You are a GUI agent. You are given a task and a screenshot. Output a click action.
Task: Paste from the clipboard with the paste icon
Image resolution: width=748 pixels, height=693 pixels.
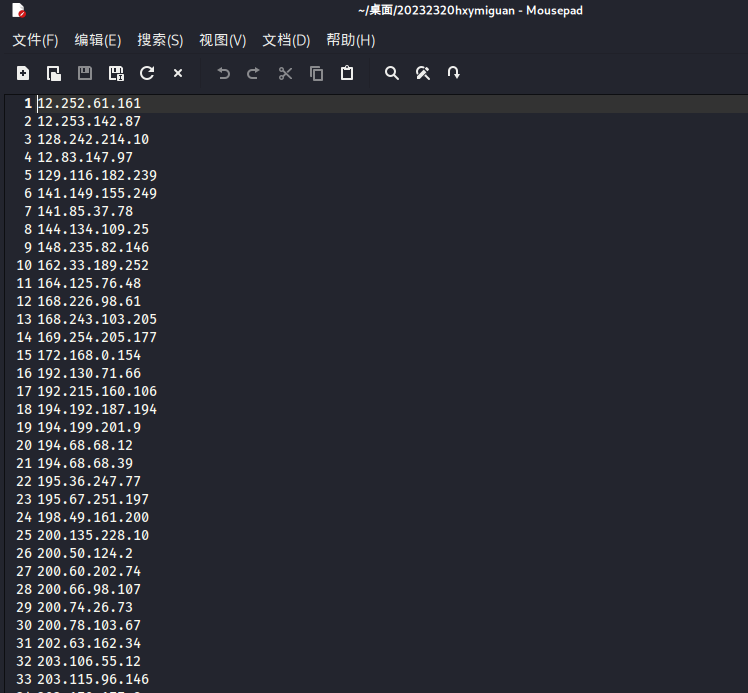point(347,73)
